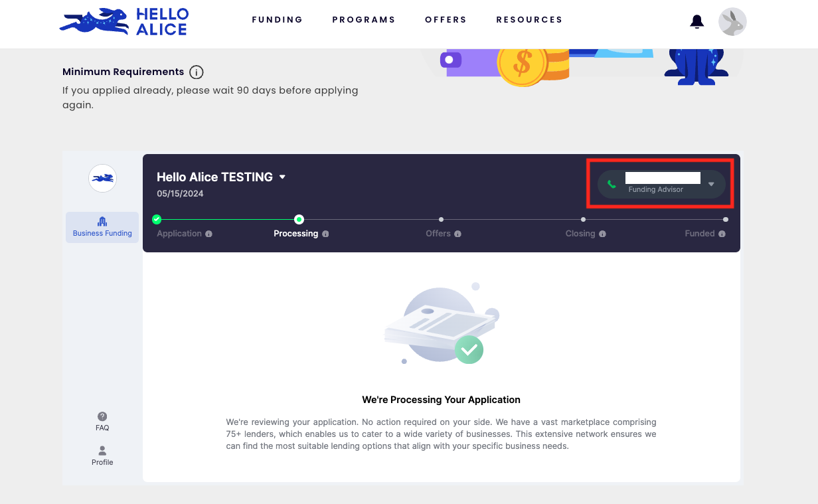Show info for Processing step
The width and height of the screenshot is (818, 504).
click(325, 234)
